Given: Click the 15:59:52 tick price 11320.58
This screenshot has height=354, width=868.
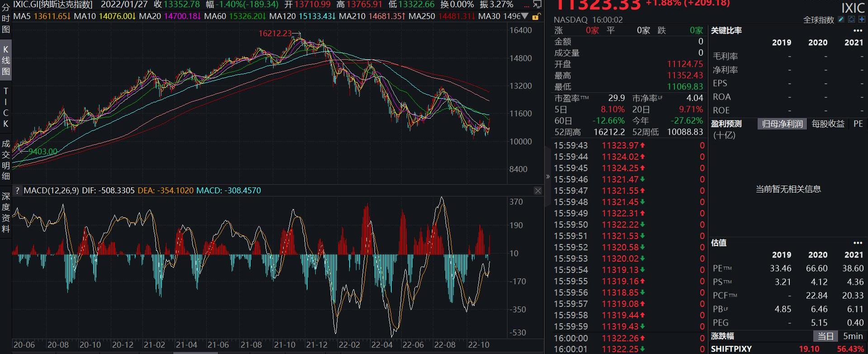Looking at the screenshot, I should (x=620, y=247).
